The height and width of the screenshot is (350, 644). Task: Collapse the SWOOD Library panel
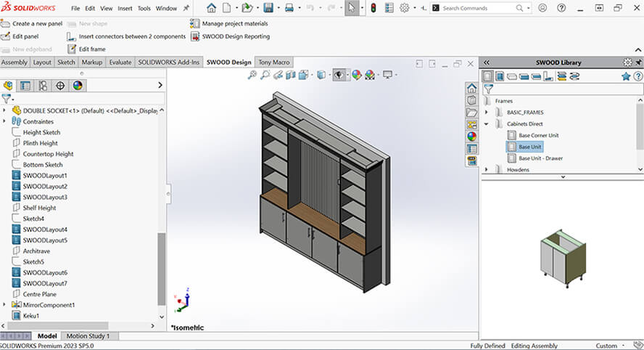tap(487, 62)
